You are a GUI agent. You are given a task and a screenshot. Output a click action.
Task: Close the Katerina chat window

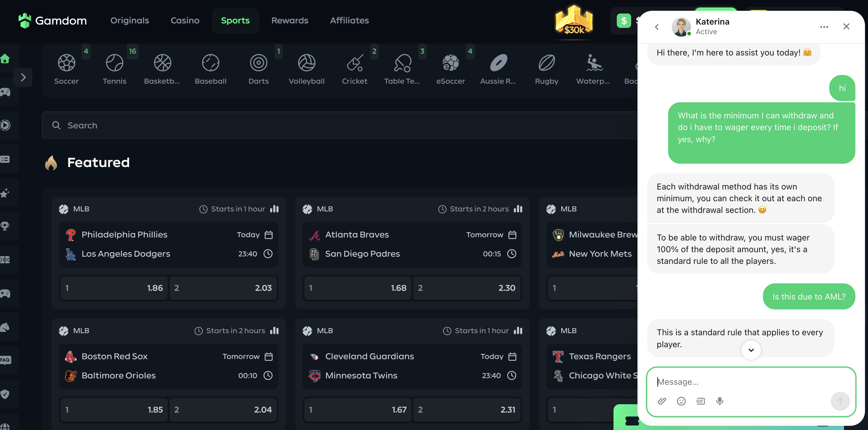(846, 27)
